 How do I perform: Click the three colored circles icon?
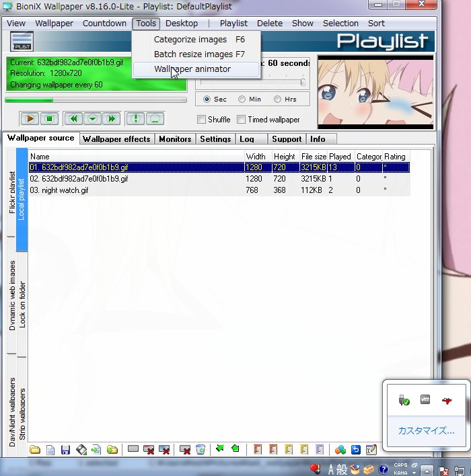point(340,450)
